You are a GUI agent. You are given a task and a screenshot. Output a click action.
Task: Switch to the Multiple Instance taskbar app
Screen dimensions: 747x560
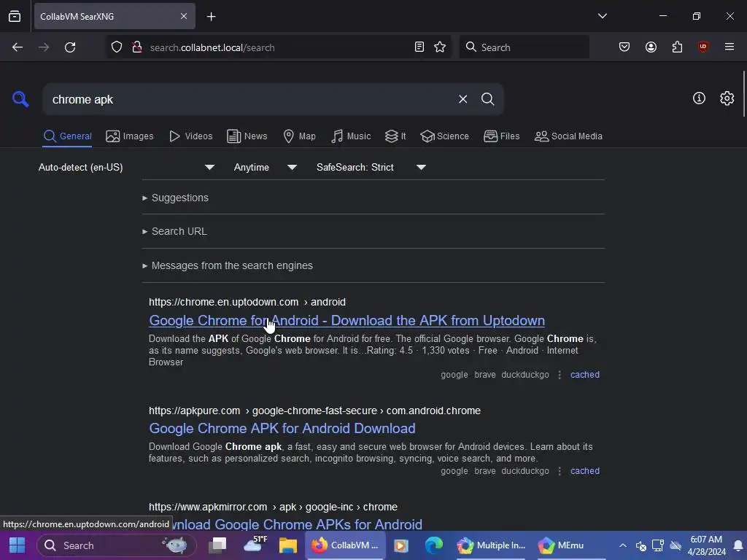click(x=491, y=545)
